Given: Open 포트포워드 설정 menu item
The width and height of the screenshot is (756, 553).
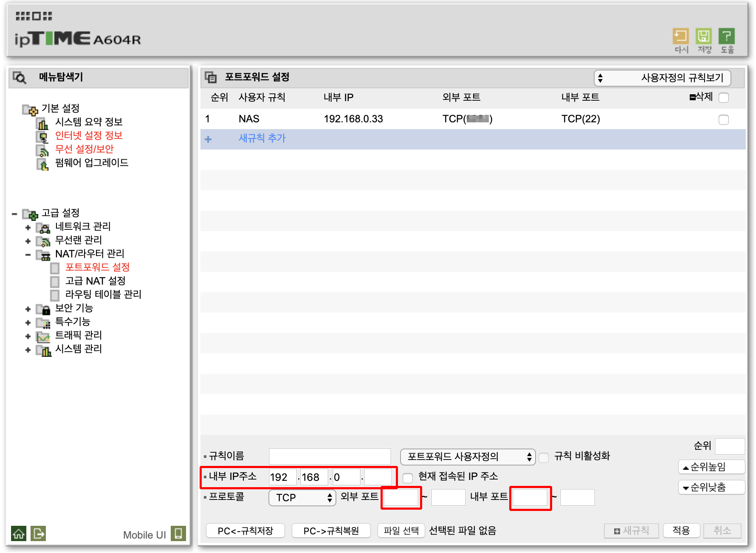Looking at the screenshot, I should coord(97,268).
